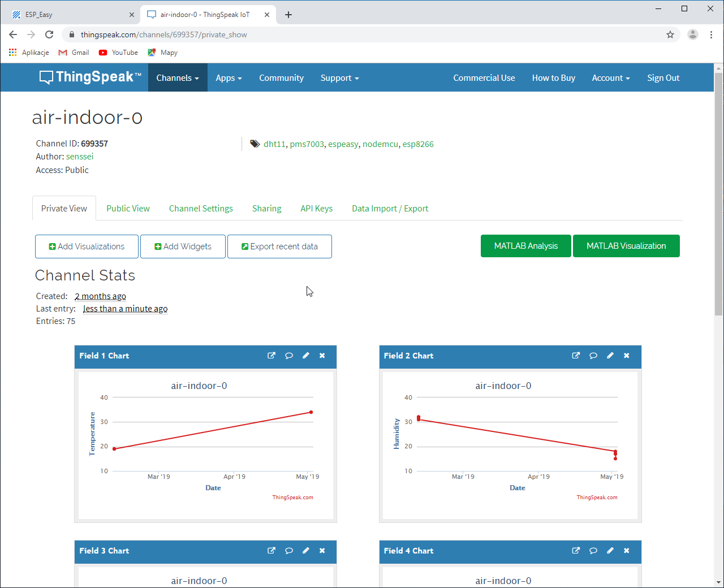Open YouTube bookmark
The height and width of the screenshot is (588, 724).
[x=118, y=53]
